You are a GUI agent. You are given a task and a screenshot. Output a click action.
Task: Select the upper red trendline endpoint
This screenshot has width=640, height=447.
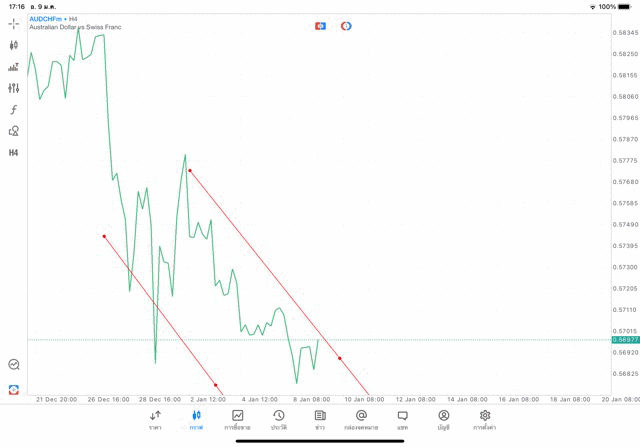[189, 171]
